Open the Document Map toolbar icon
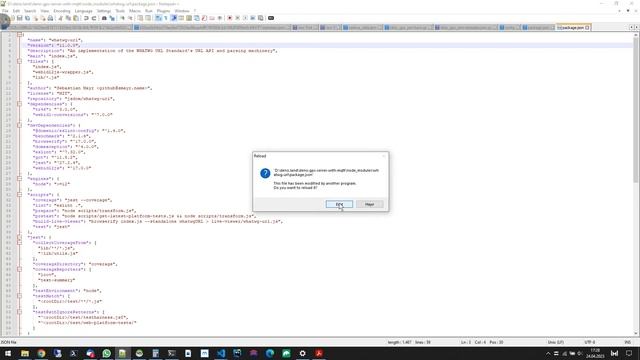The image size is (640, 360). (x=189, y=18)
